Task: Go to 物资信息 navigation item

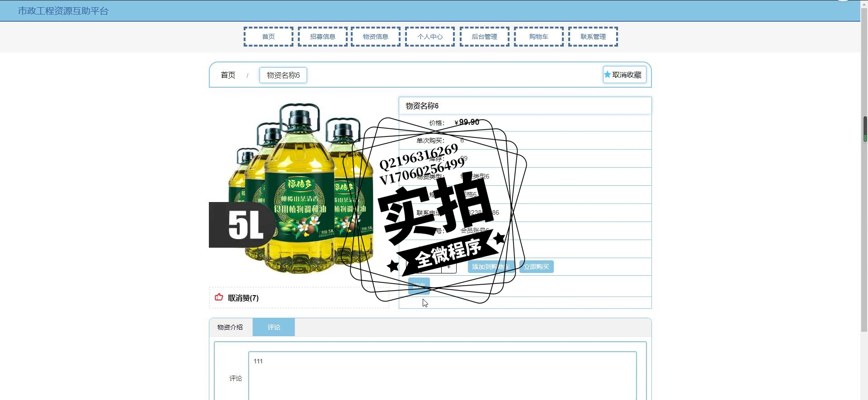Action: click(376, 37)
